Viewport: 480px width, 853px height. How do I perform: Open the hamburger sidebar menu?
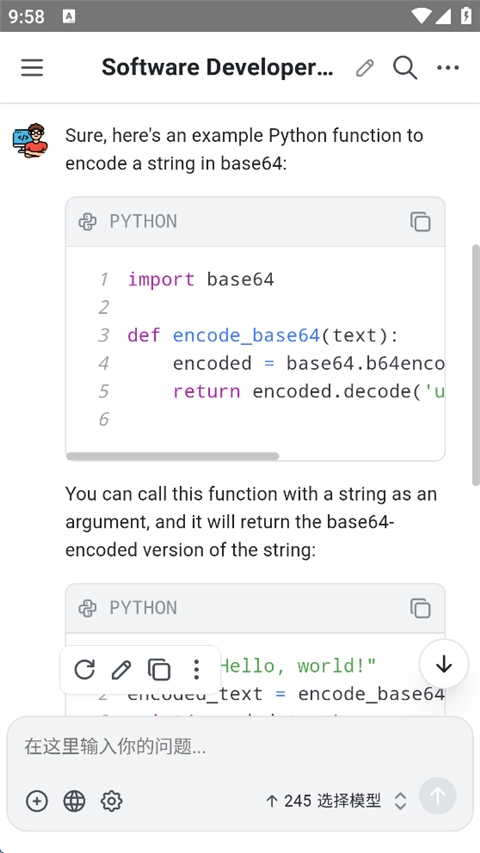click(x=32, y=68)
